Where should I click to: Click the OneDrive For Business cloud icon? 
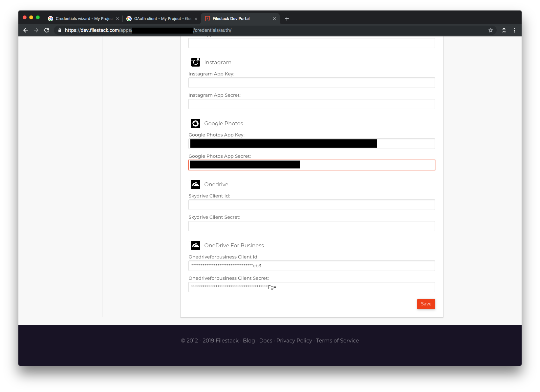pos(196,245)
